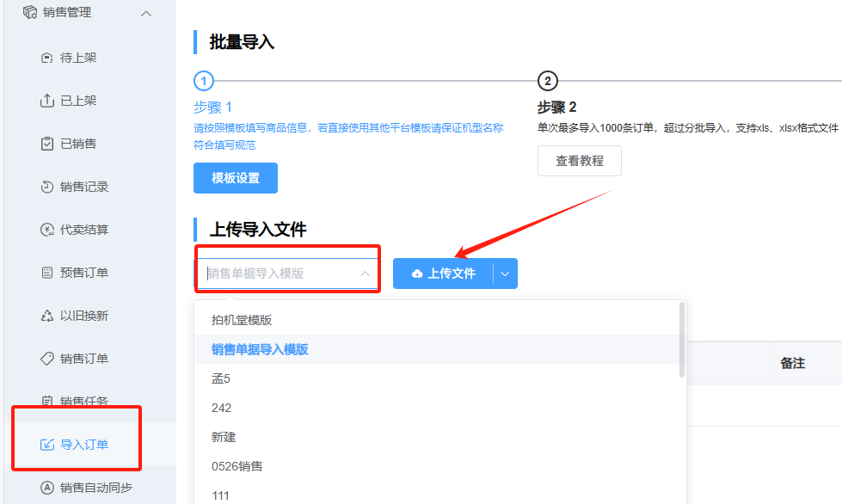Click the 预售订单 sidebar icon
Image resolution: width=842 pixels, height=504 pixels.
click(x=47, y=273)
